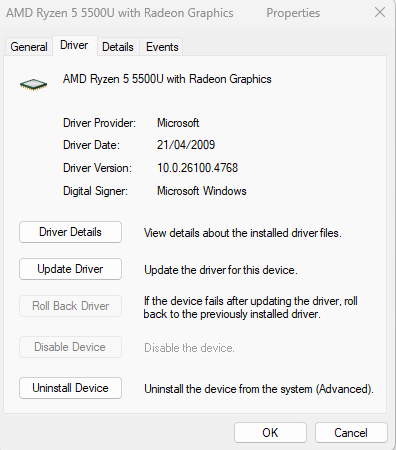This screenshot has height=450, width=396.
Task: Switch to the General tab
Action: coord(29,47)
